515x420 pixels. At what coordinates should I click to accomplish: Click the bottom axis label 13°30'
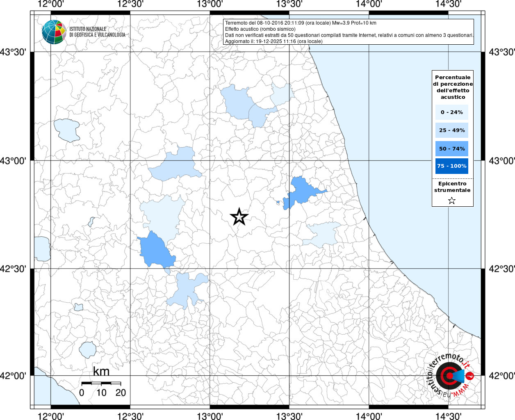(289, 416)
